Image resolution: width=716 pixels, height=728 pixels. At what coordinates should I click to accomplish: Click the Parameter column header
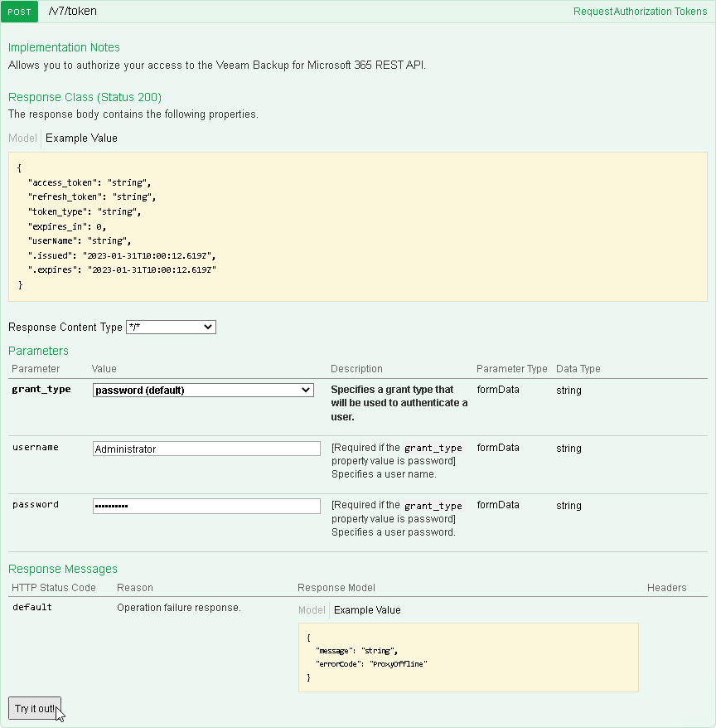36,369
